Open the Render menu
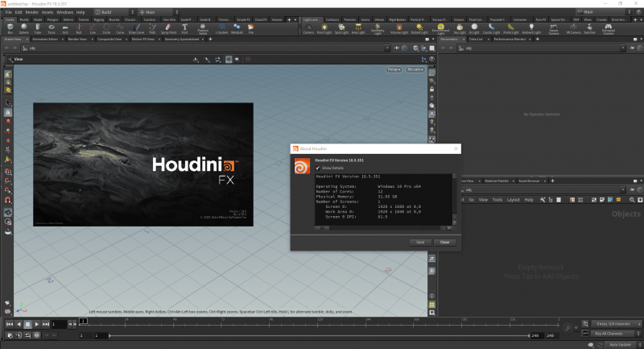 click(x=31, y=12)
